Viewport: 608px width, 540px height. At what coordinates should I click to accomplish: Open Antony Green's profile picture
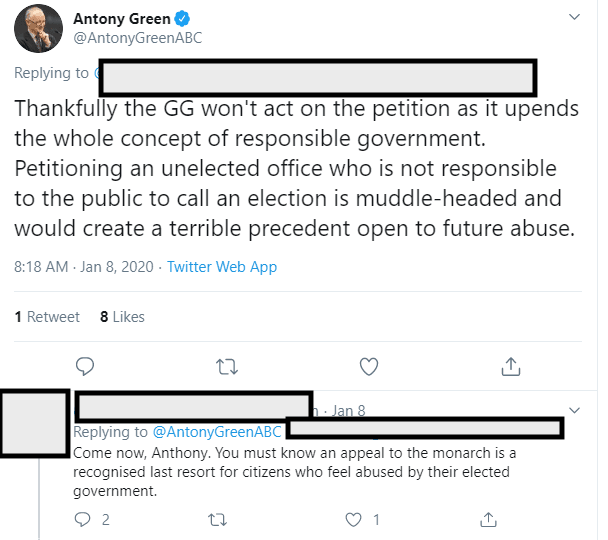coord(39,31)
